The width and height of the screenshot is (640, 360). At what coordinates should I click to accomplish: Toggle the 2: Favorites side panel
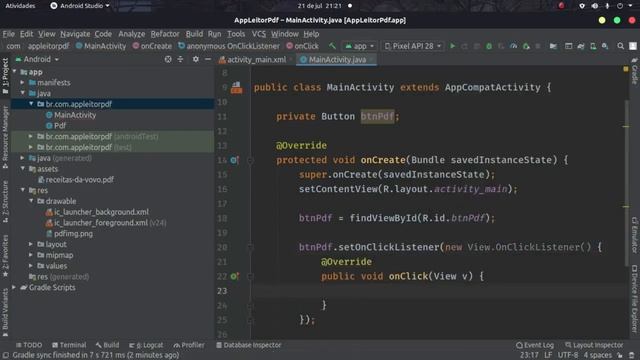(x=5, y=256)
